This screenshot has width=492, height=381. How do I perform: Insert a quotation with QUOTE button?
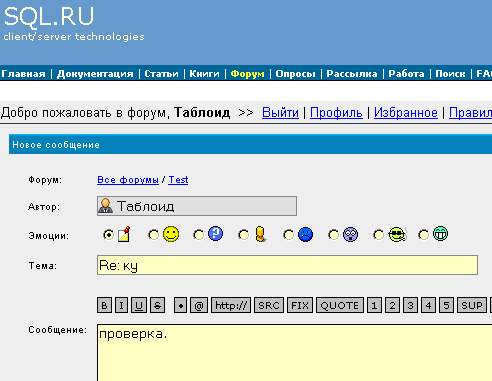click(x=340, y=305)
